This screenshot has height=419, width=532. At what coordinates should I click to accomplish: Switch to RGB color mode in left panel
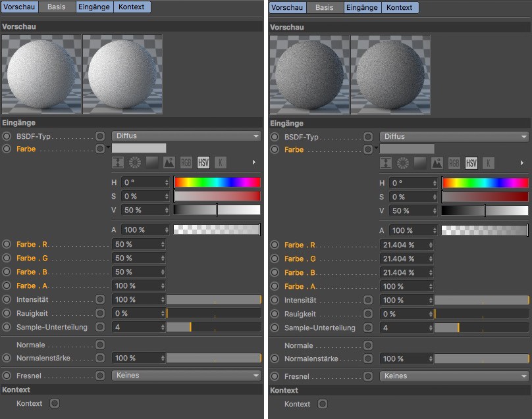pos(186,162)
